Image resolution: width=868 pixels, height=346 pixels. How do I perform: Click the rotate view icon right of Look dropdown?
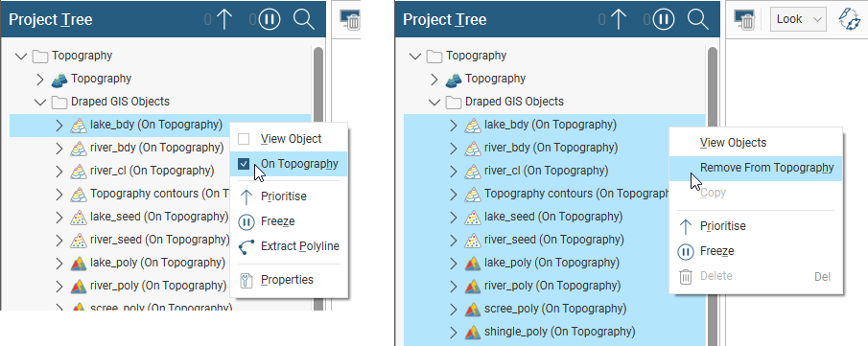click(x=849, y=19)
